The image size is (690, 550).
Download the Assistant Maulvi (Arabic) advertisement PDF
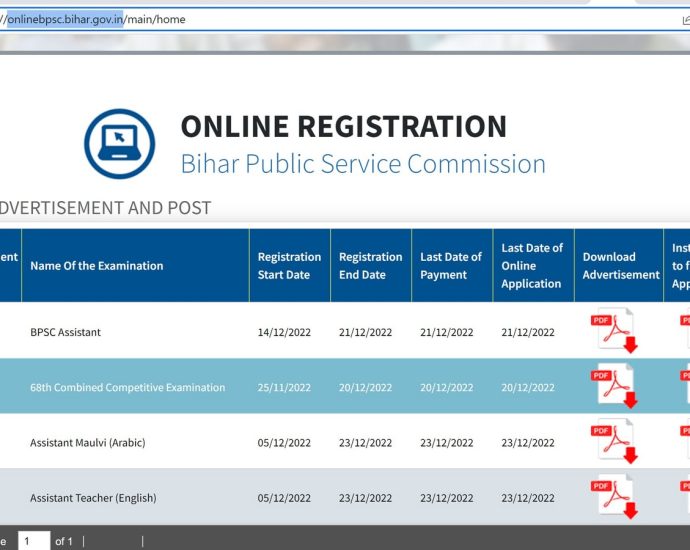[615, 442]
